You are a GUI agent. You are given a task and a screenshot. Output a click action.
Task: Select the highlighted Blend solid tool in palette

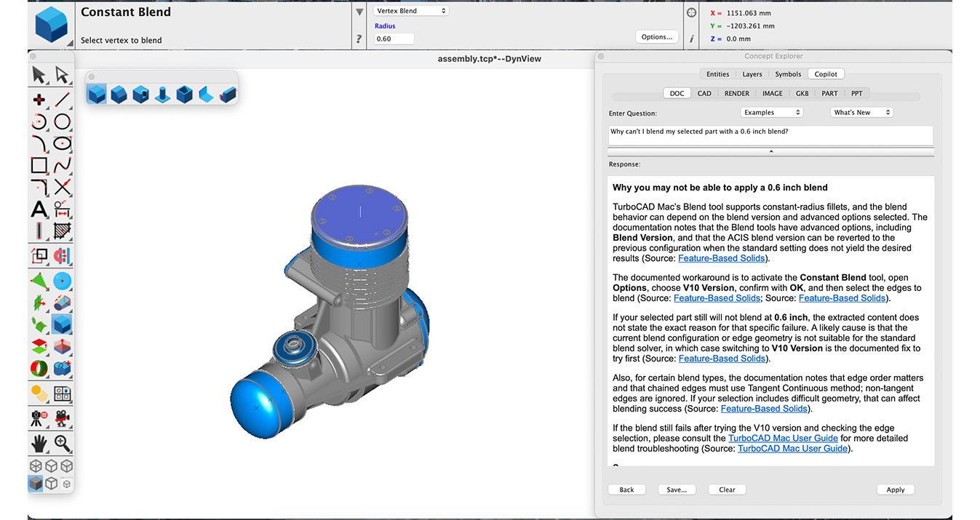coord(62,324)
